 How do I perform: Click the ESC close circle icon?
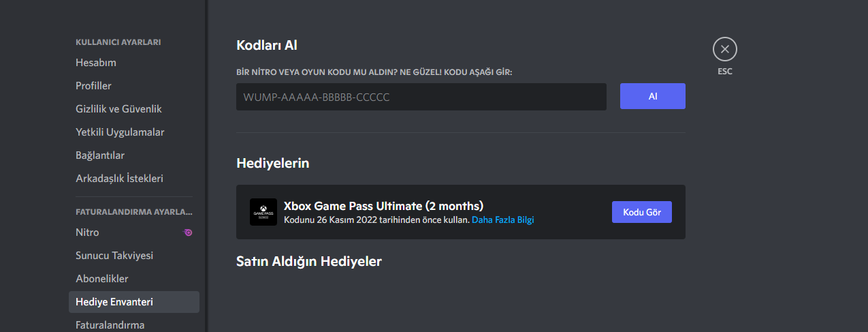[x=725, y=49]
